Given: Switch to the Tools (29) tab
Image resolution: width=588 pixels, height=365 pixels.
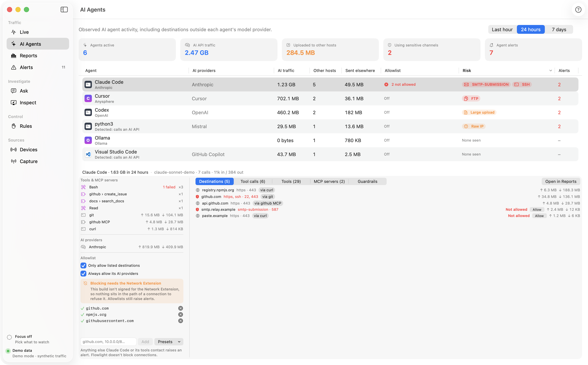Looking at the screenshot, I should 291,182.
